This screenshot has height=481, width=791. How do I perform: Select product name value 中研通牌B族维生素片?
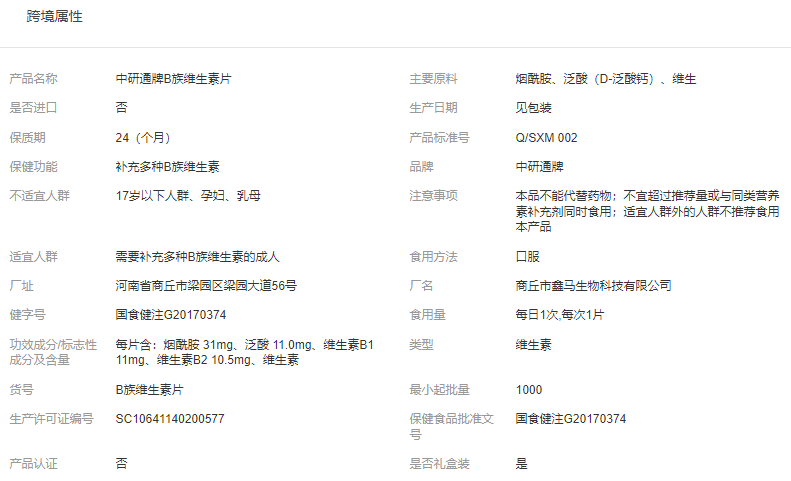173,79
